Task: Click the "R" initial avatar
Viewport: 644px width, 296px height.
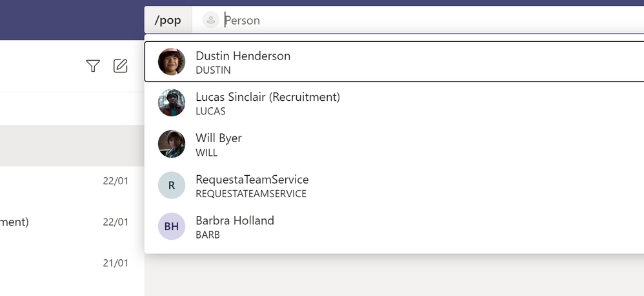Action: click(x=172, y=185)
